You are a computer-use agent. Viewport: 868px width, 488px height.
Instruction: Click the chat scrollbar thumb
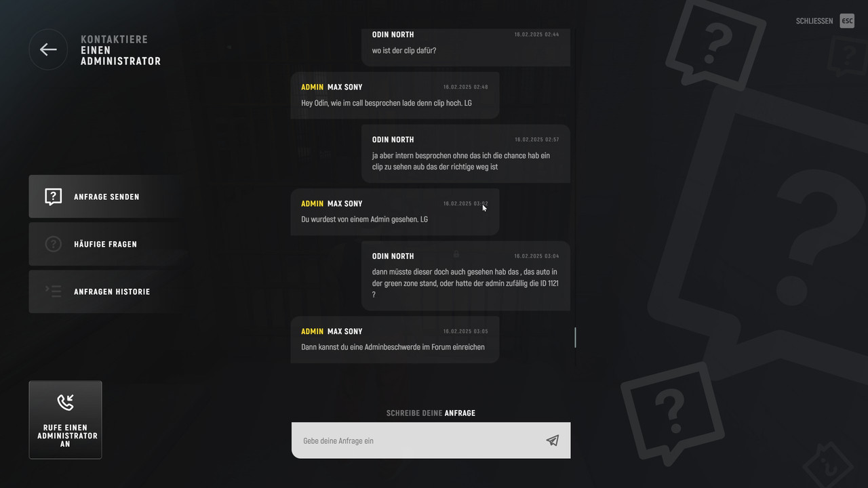(575, 338)
